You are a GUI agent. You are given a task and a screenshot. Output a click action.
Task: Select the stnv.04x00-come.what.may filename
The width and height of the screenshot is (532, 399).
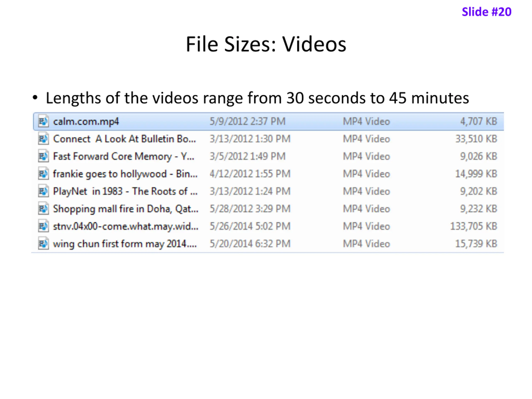click(126, 227)
